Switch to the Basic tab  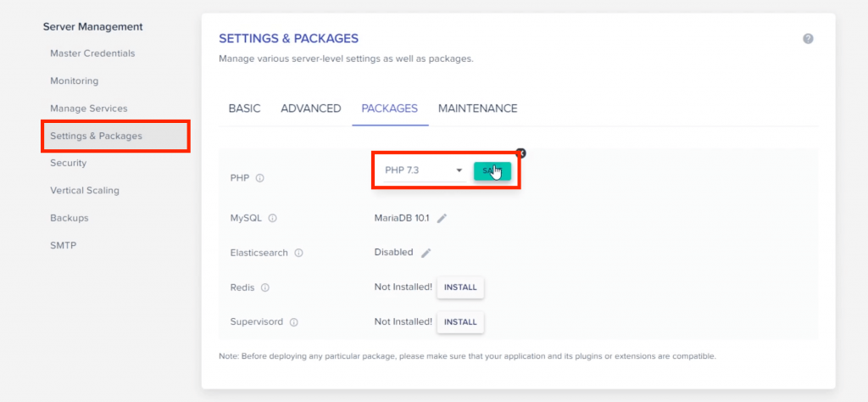click(x=244, y=109)
